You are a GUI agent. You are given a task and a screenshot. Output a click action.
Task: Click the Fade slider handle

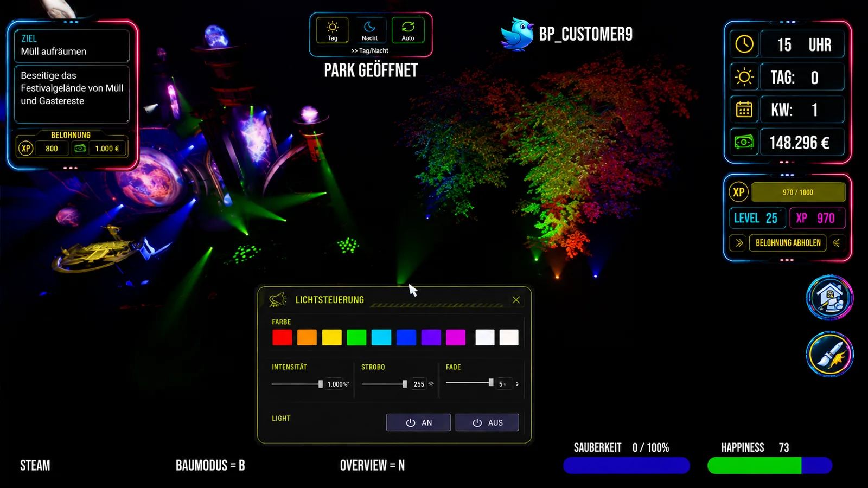pos(491,382)
